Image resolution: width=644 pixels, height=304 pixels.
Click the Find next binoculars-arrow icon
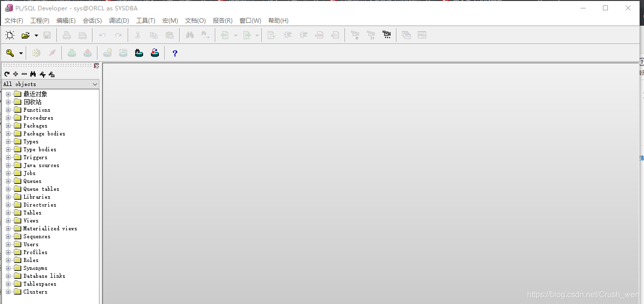[205, 35]
